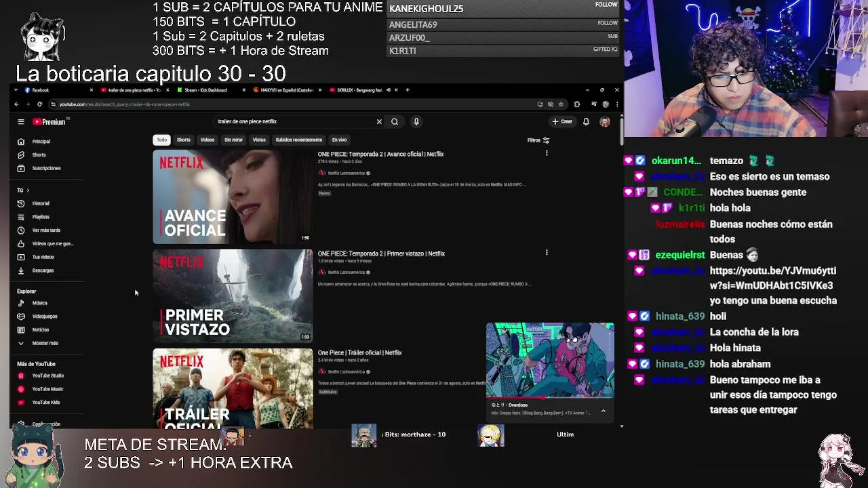Go back in the browser
This screenshot has width=868, height=488.
[16, 104]
